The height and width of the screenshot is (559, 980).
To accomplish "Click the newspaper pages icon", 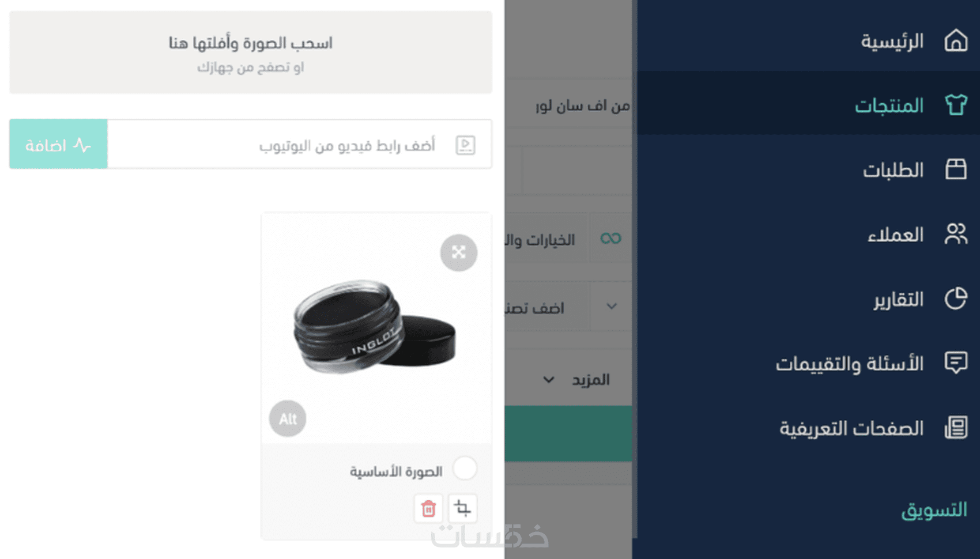I will (956, 428).
